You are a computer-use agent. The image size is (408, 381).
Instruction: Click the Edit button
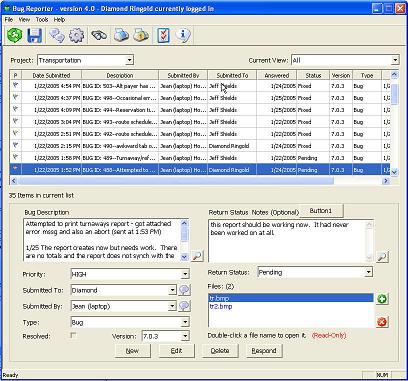176,351
